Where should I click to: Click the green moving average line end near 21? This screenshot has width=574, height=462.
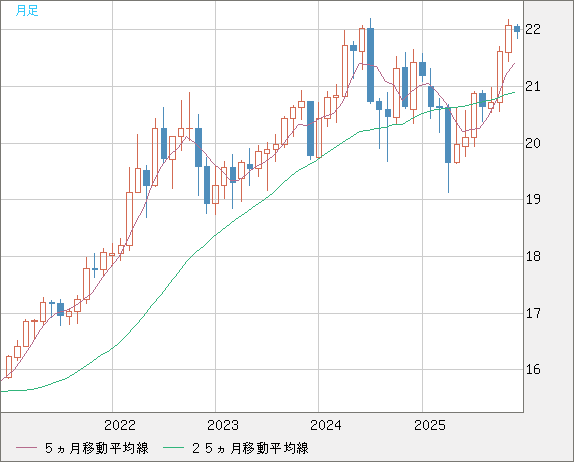(x=514, y=92)
